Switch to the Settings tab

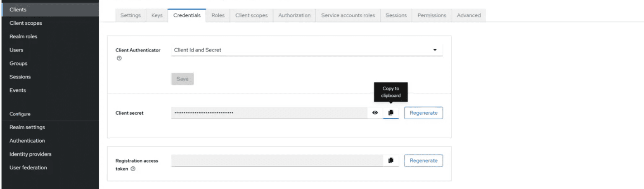click(130, 15)
